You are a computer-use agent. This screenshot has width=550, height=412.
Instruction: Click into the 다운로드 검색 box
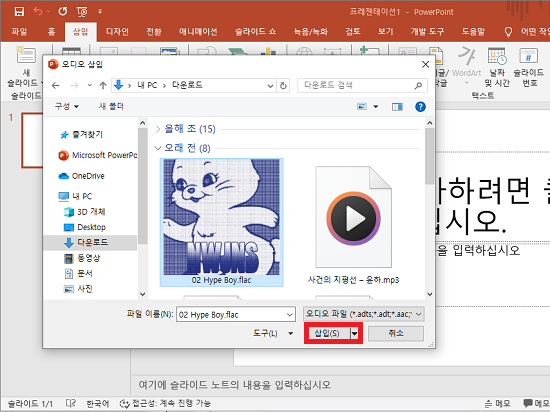362,85
